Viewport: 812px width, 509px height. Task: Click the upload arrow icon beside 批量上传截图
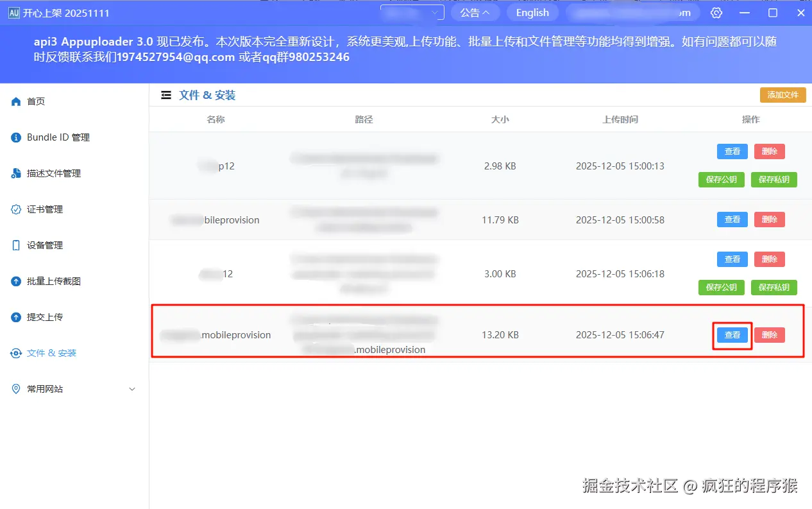[17, 281]
